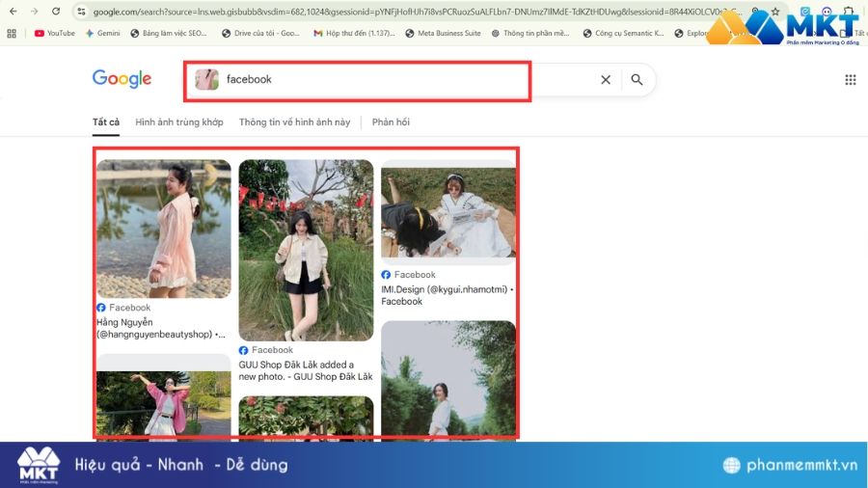Open Công cụ Semantic K... bookmark
The image size is (868, 488).
[x=623, y=33]
